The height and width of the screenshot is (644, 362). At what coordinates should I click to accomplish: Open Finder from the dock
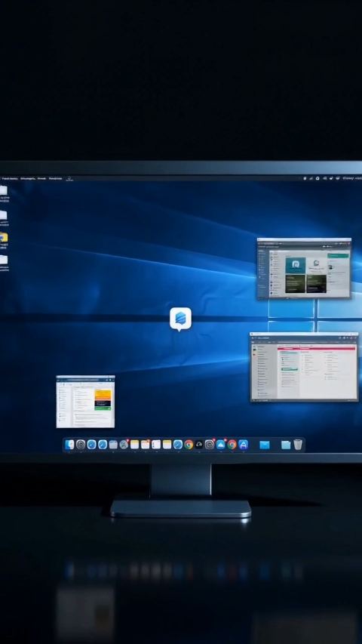(70, 445)
